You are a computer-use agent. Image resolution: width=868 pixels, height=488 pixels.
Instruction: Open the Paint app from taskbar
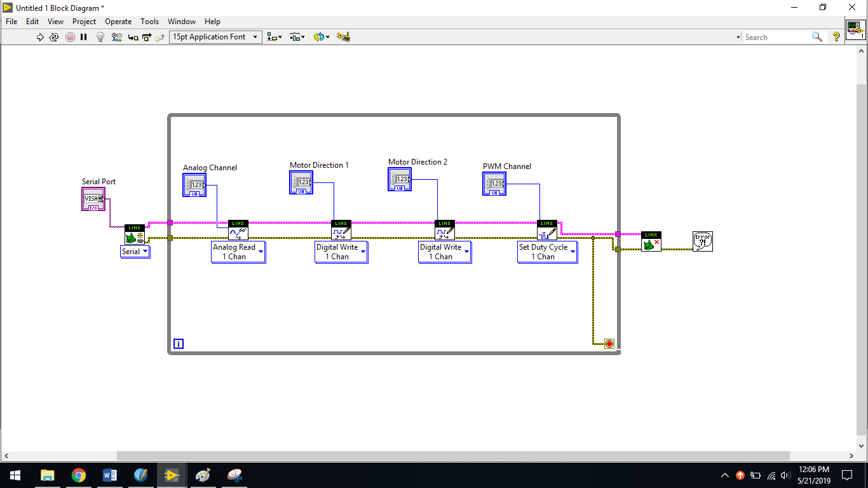point(203,475)
